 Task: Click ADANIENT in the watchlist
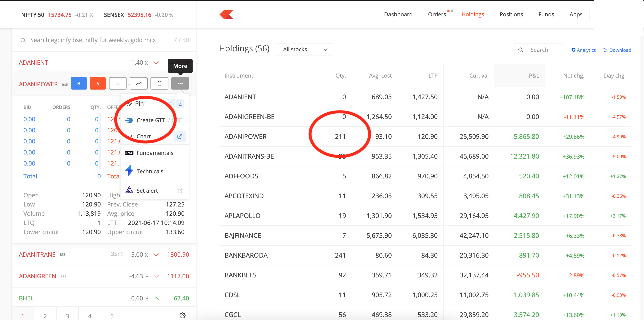click(x=33, y=63)
